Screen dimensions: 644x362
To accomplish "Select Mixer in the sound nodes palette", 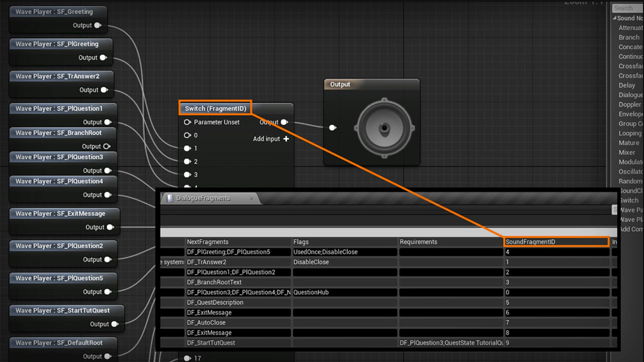I will pos(627,152).
